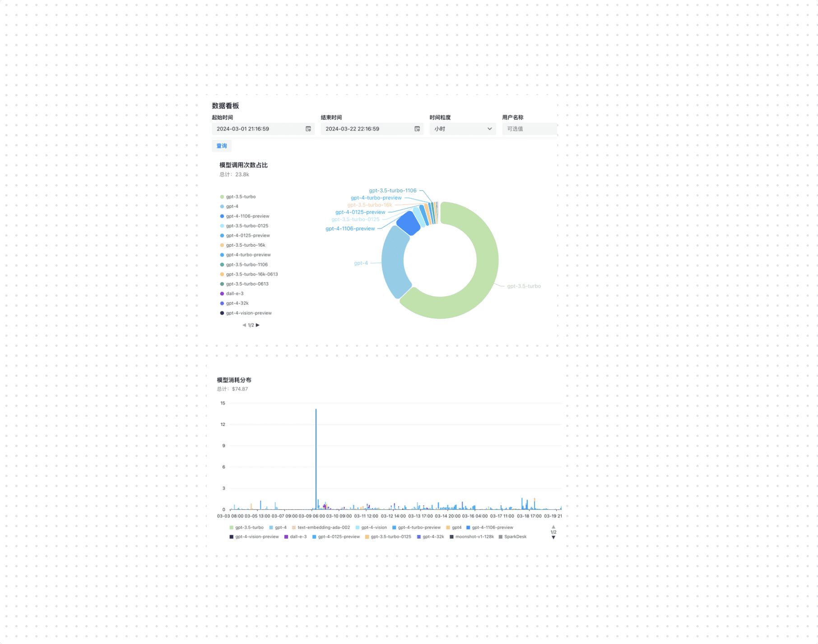The image size is (818, 644).
Task: Open the start time calendar picker icon
Action: (308, 129)
